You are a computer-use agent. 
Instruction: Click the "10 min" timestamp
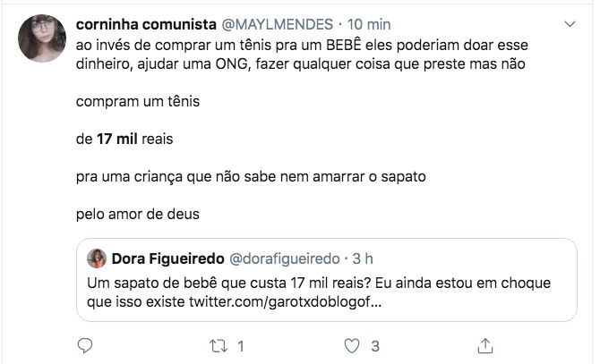coord(367,22)
